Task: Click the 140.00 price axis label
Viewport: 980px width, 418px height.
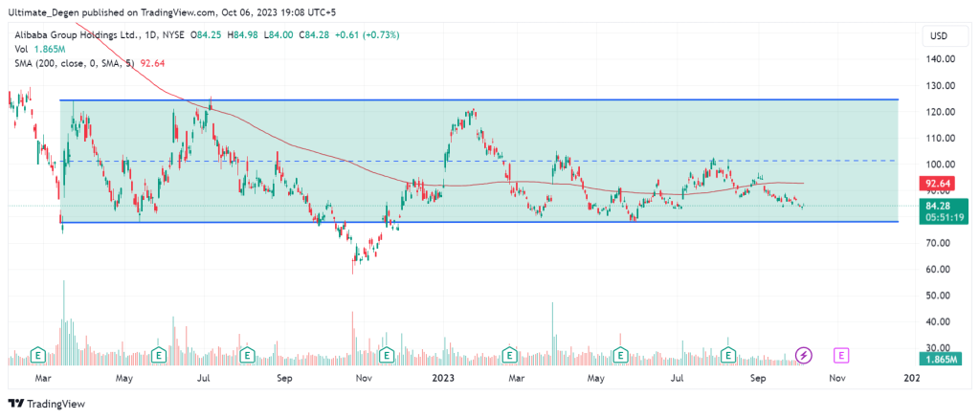Action: (939, 59)
